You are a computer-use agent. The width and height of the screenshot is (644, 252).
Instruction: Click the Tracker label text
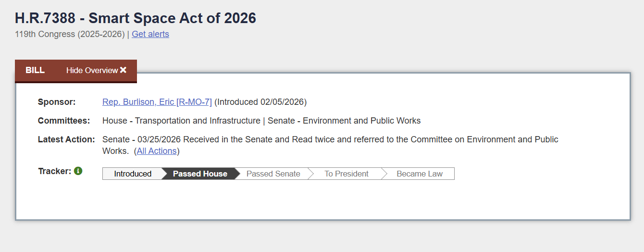55,171
